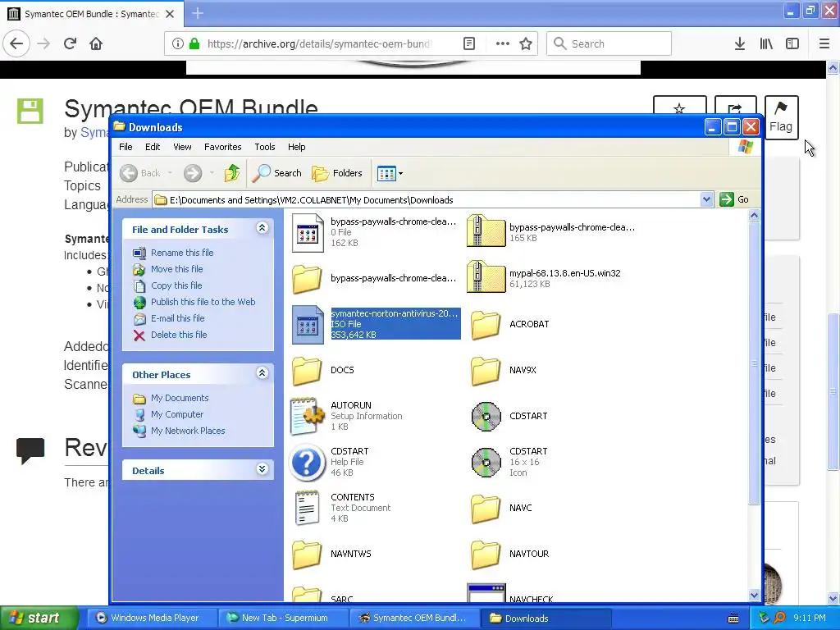Select the CDSTART disc icon without details
Image resolution: width=840 pixels, height=630 pixels.
486,416
